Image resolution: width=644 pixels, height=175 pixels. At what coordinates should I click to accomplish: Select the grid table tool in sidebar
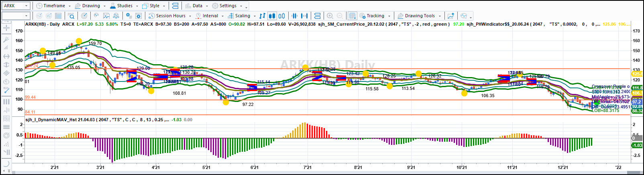click(x=6, y=118)
